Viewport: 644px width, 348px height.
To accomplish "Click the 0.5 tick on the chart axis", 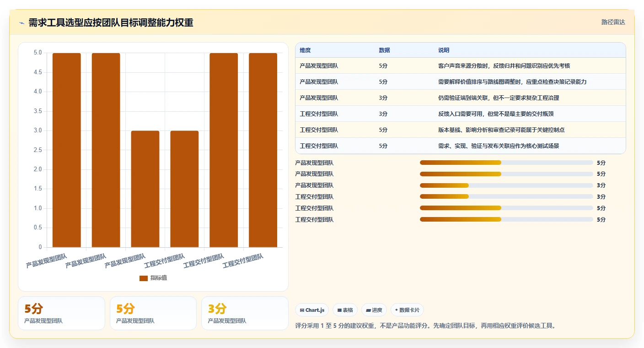I will click(38, 228).
